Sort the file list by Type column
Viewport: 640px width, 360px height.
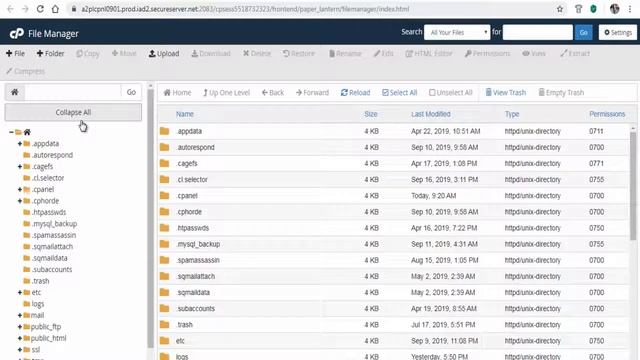pos(512,114)
